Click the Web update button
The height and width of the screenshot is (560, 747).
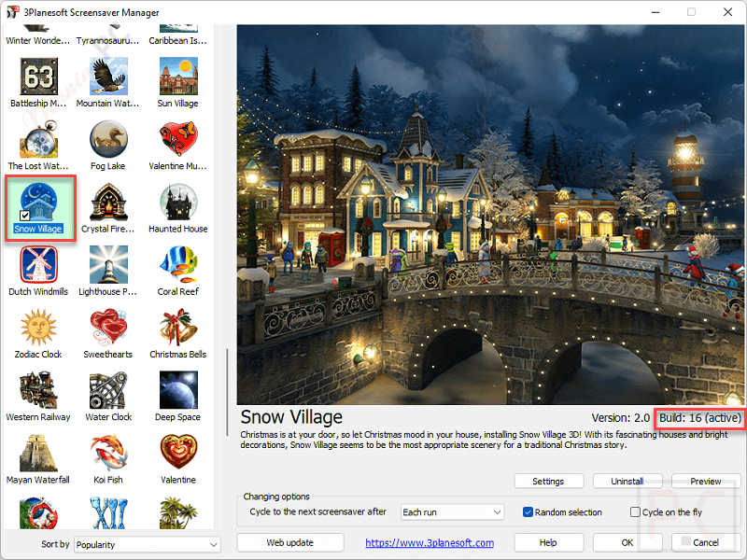(290, 542)
